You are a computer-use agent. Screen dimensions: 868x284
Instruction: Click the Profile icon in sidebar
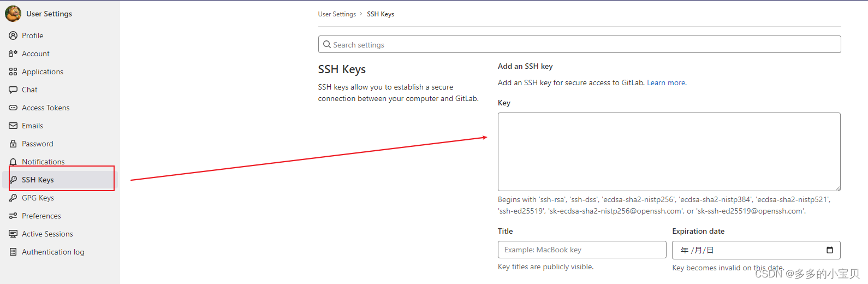click(13, 35)
